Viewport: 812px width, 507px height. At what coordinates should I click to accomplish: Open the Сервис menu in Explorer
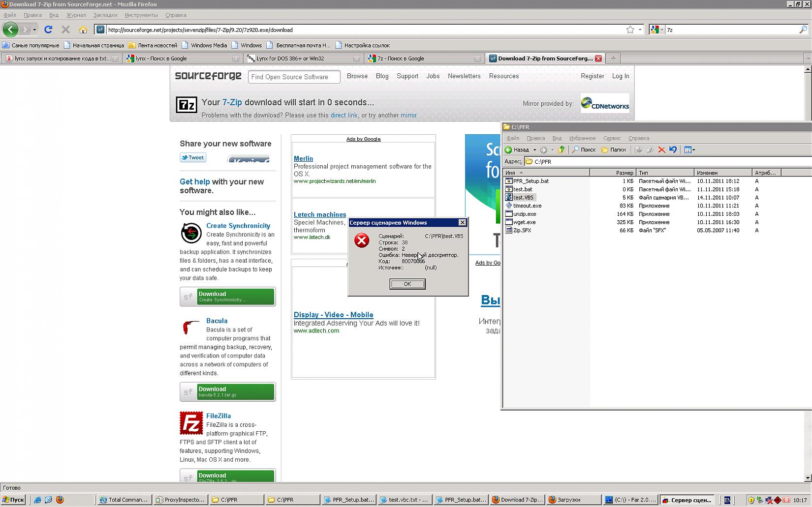pyautogui.click(x=612, y=139)
